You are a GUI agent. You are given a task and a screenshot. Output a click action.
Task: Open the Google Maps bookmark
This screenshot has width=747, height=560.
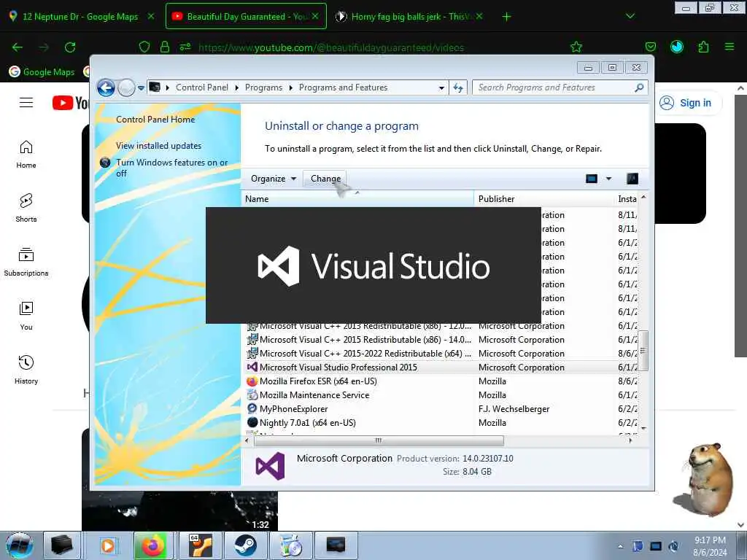pos(42,72)
